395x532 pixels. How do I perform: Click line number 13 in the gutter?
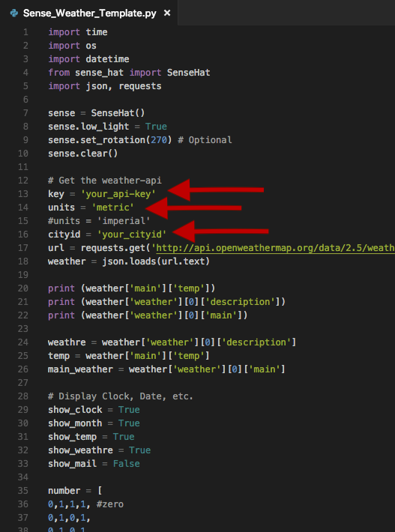pos(23,194)
